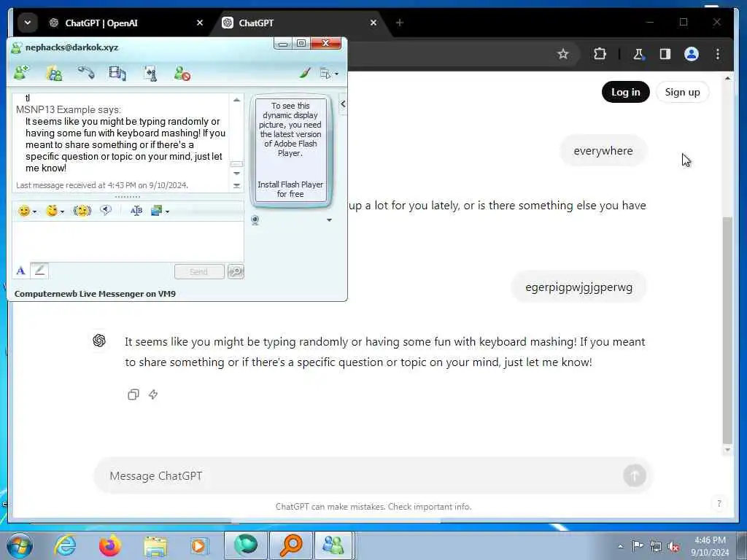Open the Chrome Labs flask icon
This screenshot has width=747, height=560.
pyautogui.click(x=638, y=54)
